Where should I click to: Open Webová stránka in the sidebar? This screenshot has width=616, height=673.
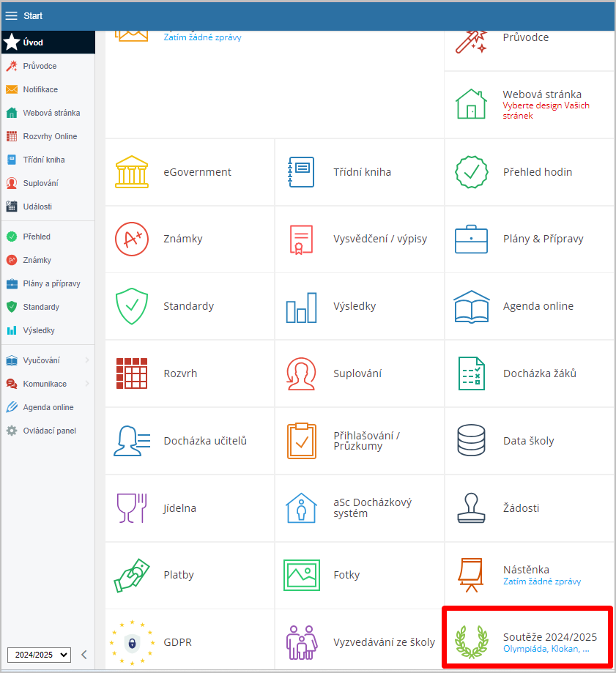pyautogui.click(x=48, y=113)
